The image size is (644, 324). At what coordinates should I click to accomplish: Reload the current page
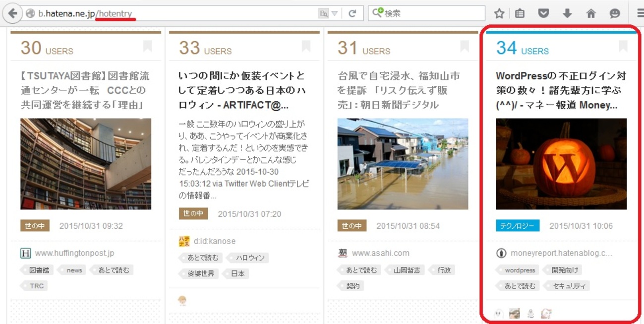click(x=352, y=14)
